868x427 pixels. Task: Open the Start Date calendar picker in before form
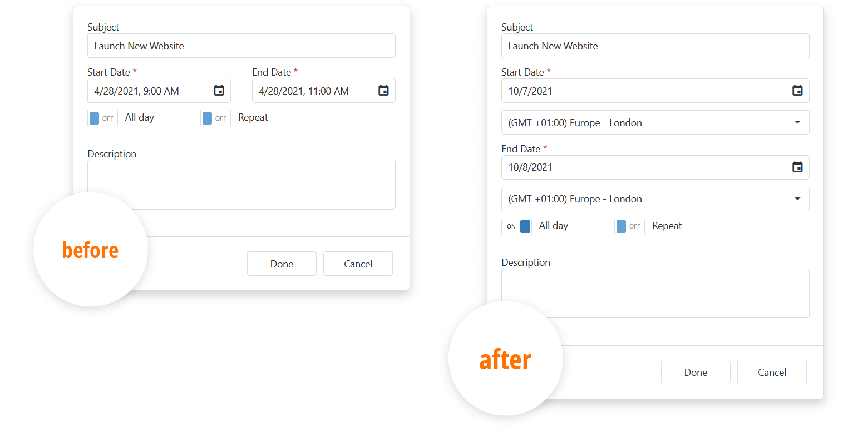(x=218, y=90)
